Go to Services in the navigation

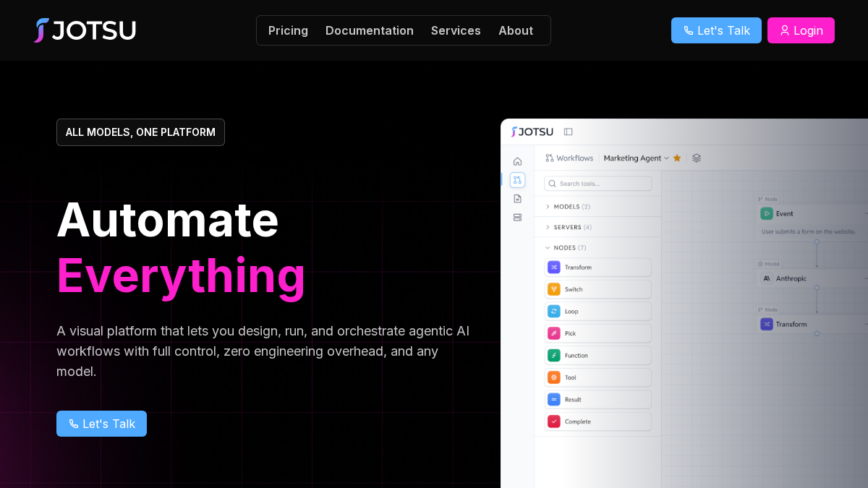click(x=456, y=30)
